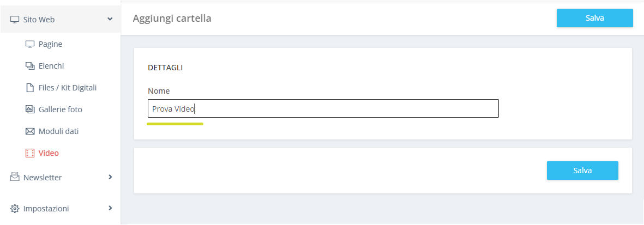Expand the Impostazioni submenu arrow
The image size is (644, 225).
coord(110,208)
